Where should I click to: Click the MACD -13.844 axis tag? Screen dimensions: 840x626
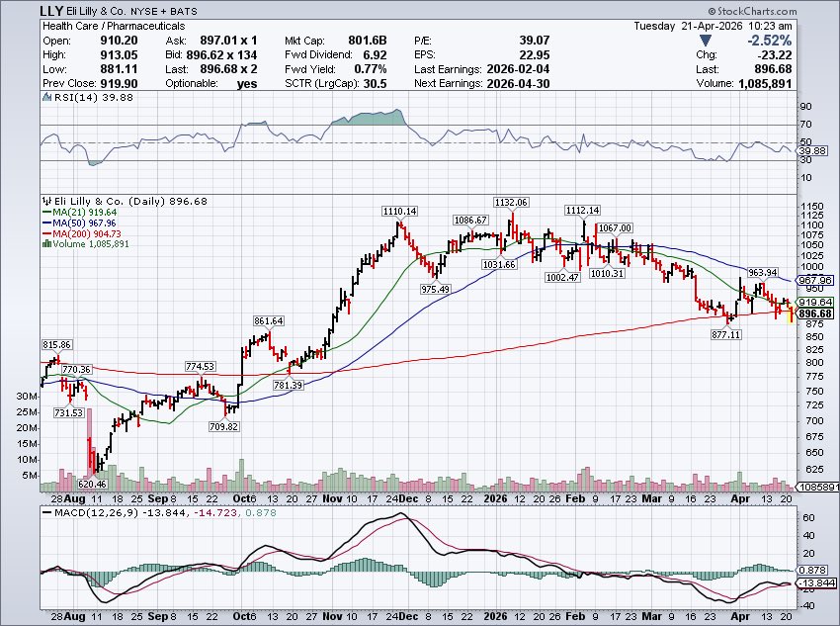816,583
